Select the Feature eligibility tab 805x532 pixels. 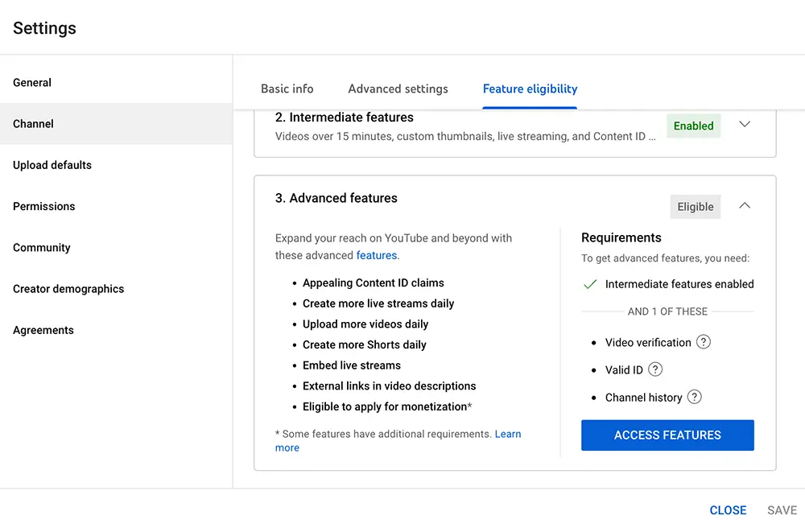tap(530, 89)
